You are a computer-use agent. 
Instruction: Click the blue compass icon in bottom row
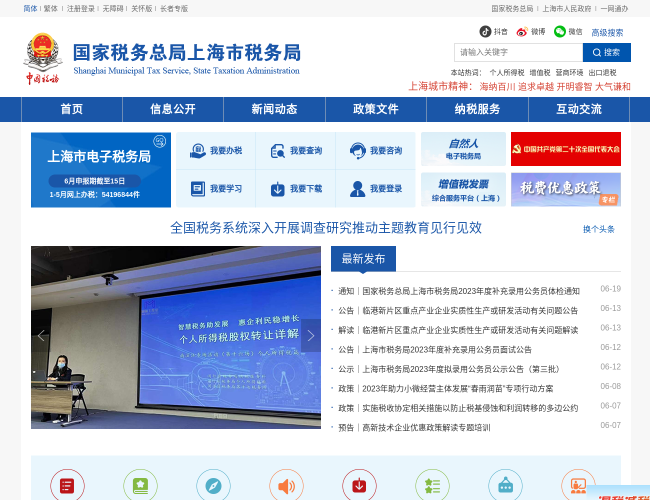[x=213, y=486]
